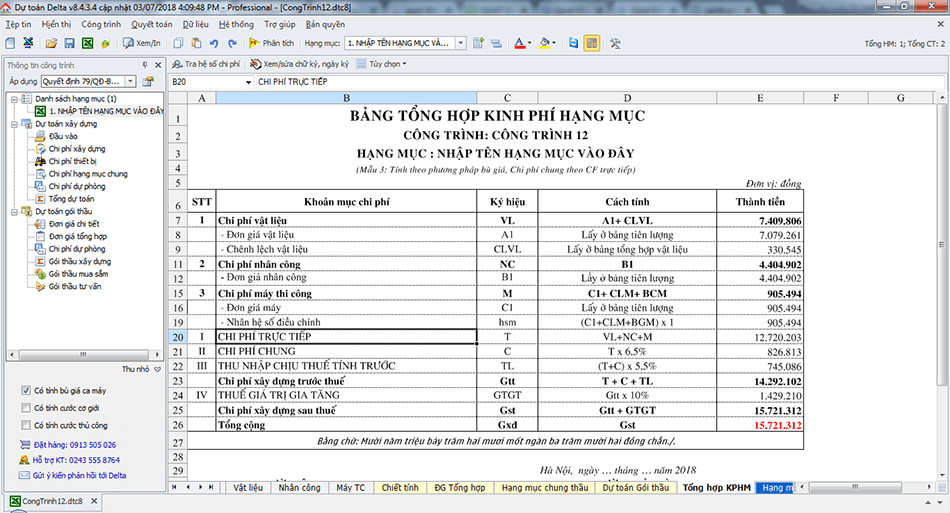Viewport: 950px width, 513px height.
Task: Click the Paste clipboard icon
Action: coord(197,44)
